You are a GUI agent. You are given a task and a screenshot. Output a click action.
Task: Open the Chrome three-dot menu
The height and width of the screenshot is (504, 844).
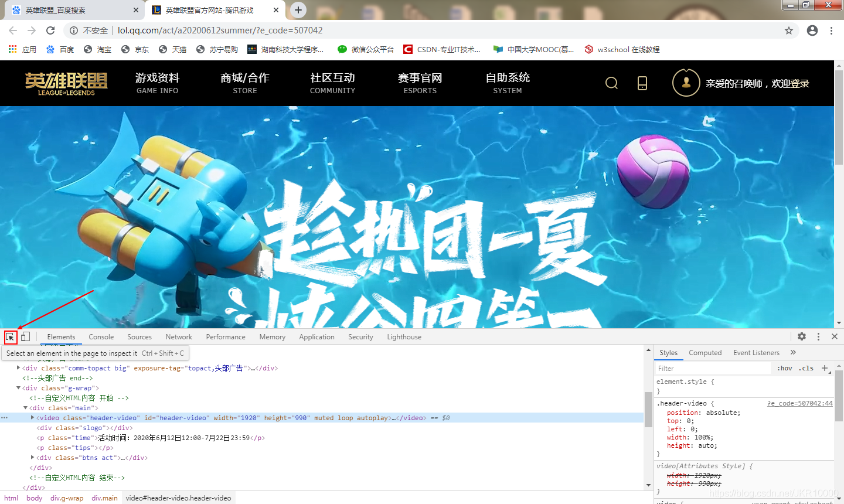831,30
